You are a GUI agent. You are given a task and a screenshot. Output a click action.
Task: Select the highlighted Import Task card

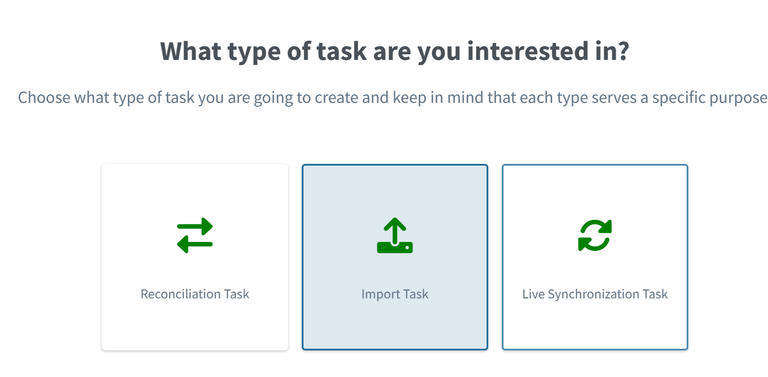395,257
